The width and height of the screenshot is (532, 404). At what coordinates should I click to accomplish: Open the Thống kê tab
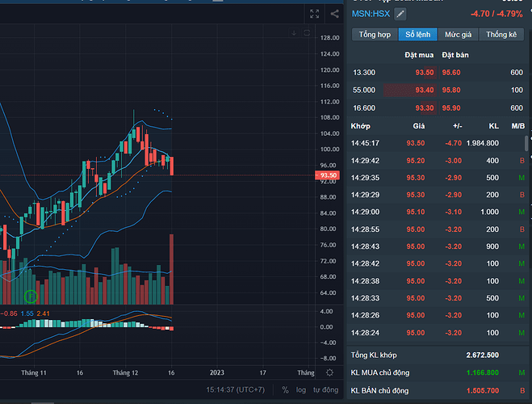coord(501,35)
